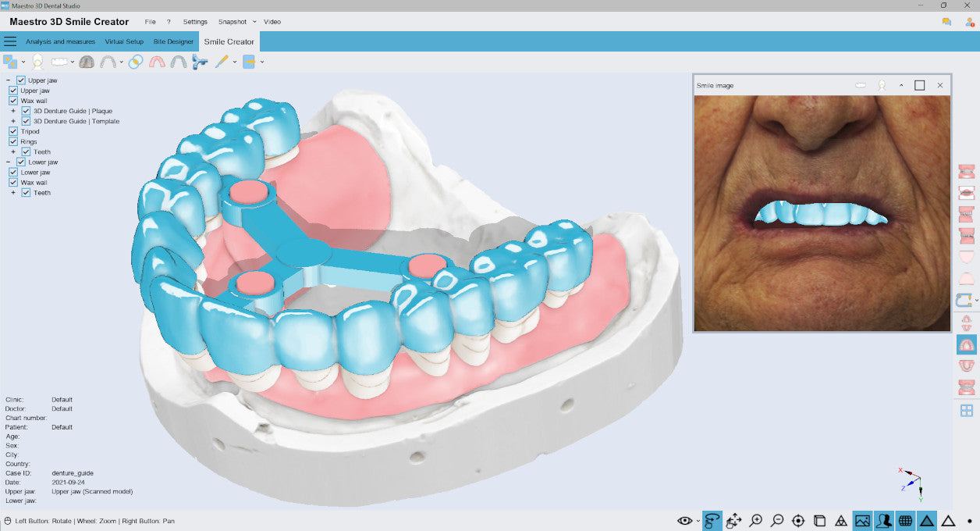This screenshot has width=980, height=531.
Task: Uncheck the Tripod checkbox
Action: [13, 131]
